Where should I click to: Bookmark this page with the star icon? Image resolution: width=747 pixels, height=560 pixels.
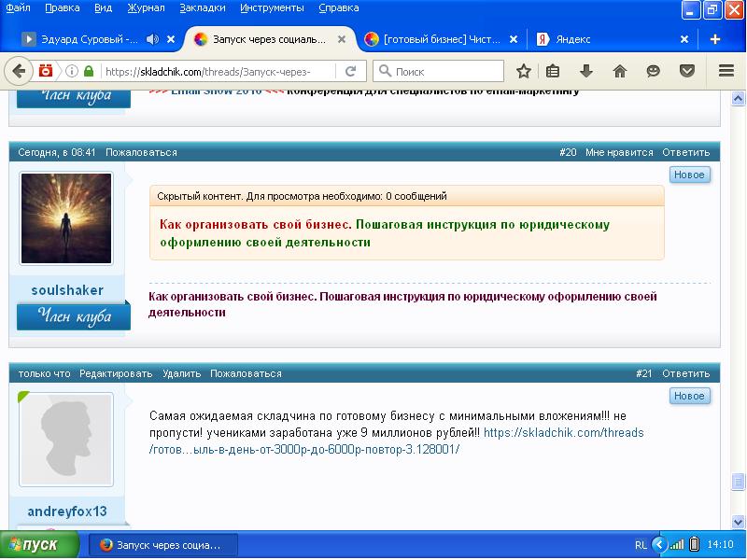[x=524, y=72]
